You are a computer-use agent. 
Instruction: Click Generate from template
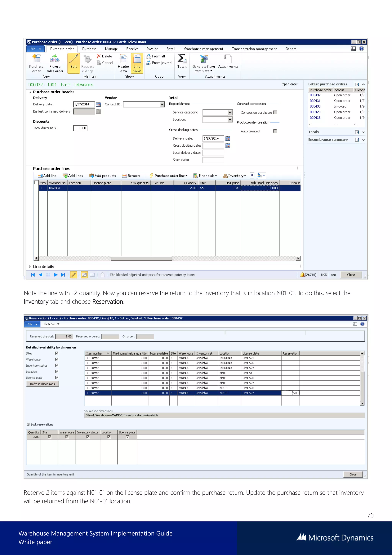[203, 63]
